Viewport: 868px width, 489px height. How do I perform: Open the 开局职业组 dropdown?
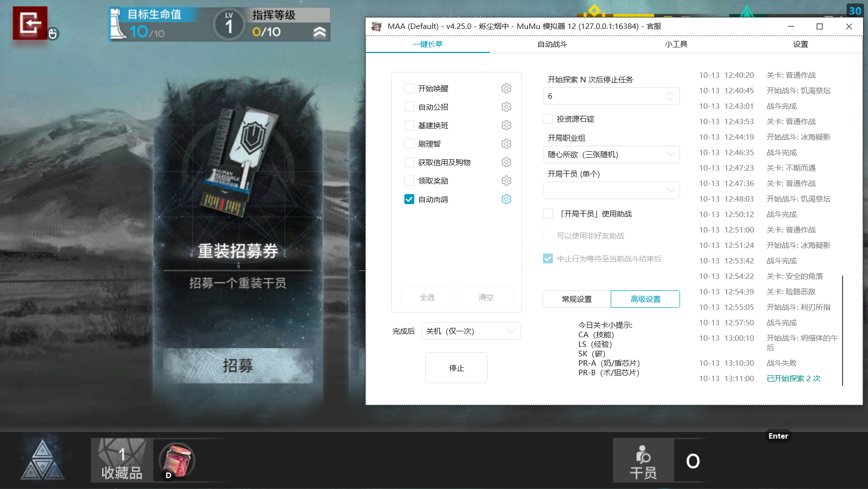(x=611, y=154)
